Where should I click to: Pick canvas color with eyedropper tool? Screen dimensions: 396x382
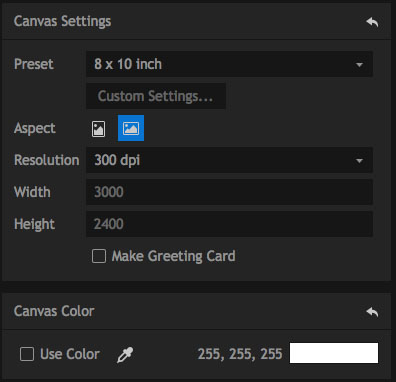[x=125, y=354]
